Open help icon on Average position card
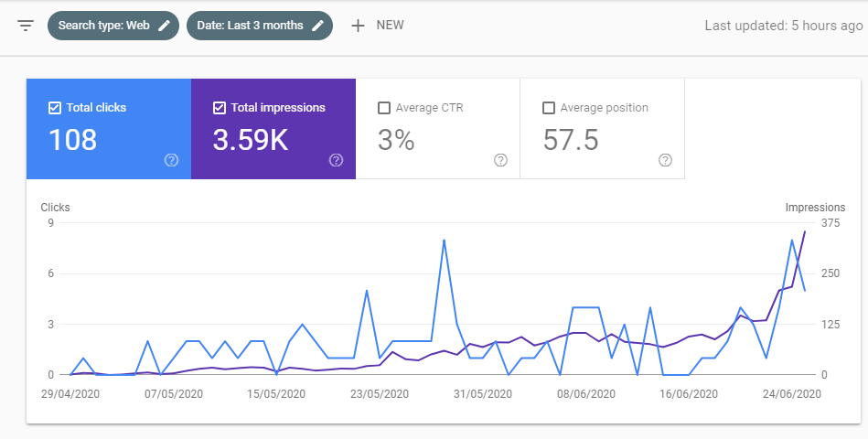Viewport: 868px width, 439px height. coord(665,160)
